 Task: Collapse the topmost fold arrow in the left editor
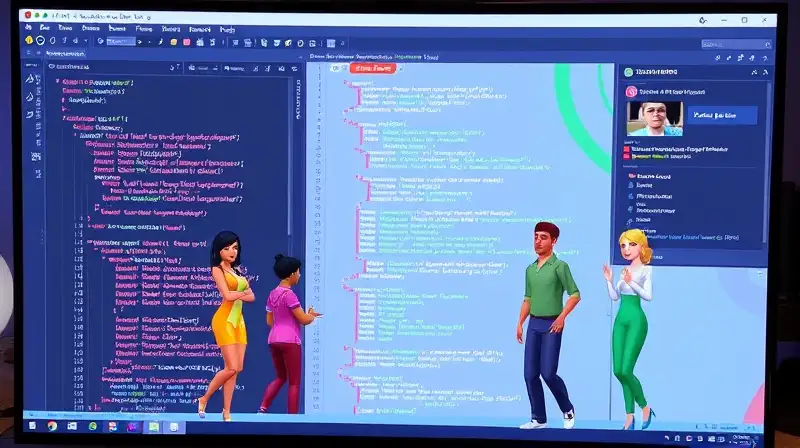pos(58,81)
